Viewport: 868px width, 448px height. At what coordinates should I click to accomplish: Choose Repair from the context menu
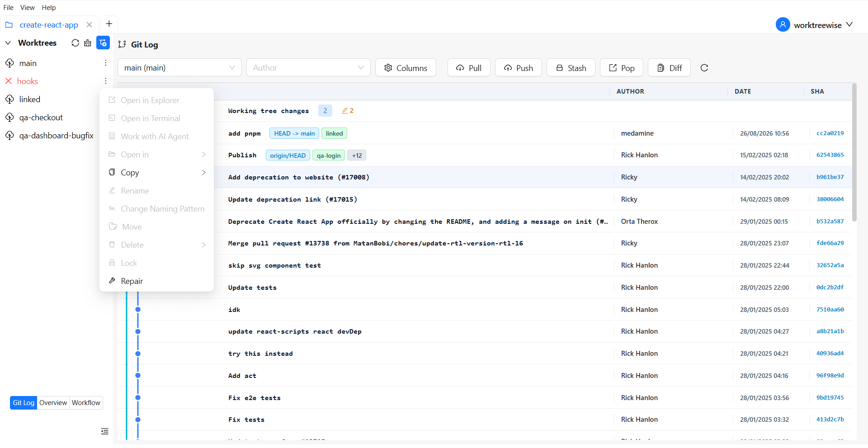click(156, 281)
